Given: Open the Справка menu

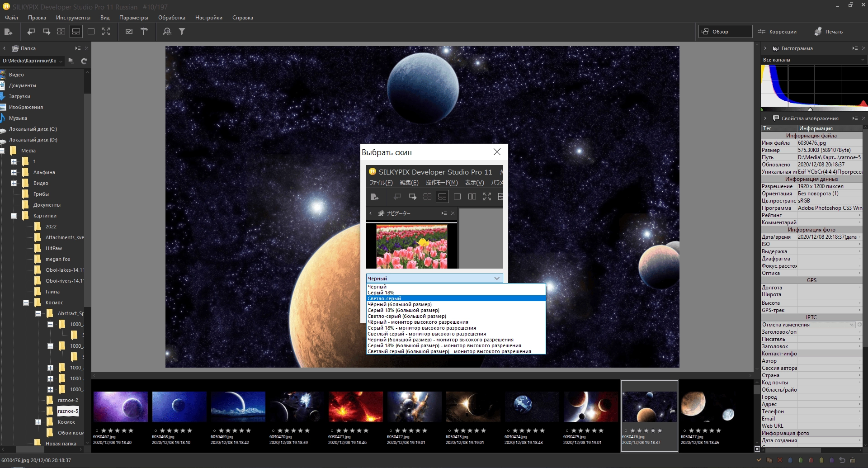Looking at the screenshot, I should pos(243,18).
